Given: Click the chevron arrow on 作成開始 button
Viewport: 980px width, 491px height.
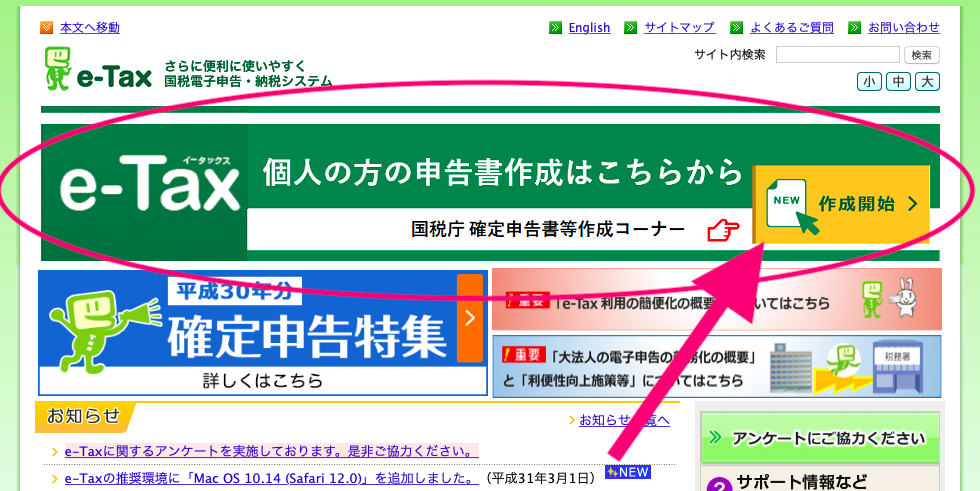Looking at the screenshot, I should (x=912, y=204).
